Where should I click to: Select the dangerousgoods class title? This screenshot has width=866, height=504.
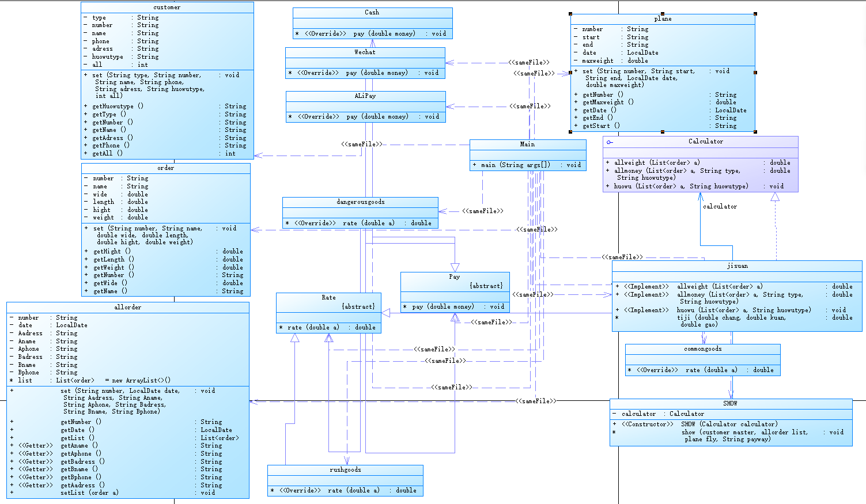coord(361,202)
